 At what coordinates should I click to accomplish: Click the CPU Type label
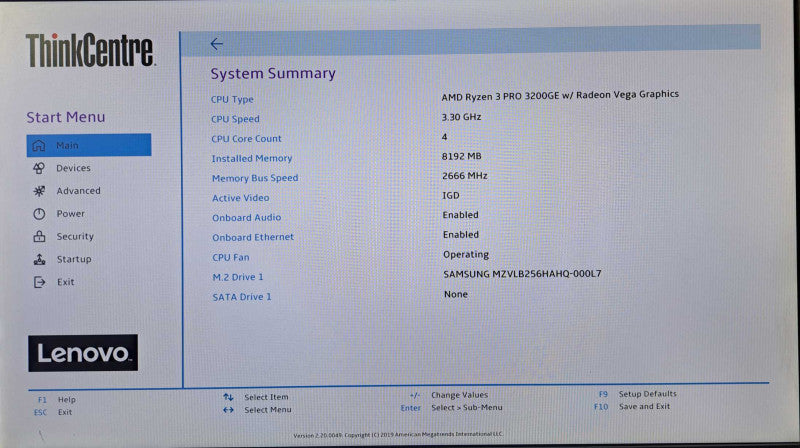(232, 99)
